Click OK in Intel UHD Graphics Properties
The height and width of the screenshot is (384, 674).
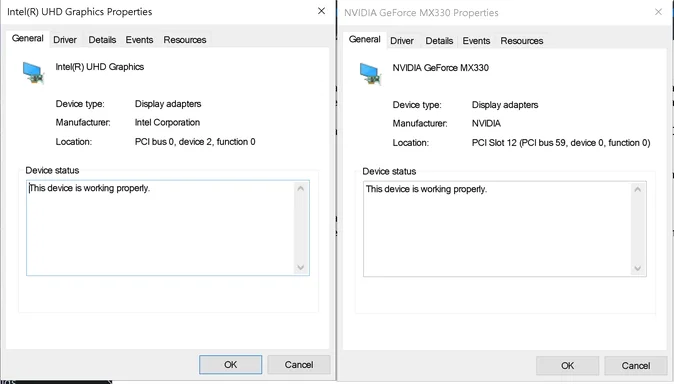230,365
